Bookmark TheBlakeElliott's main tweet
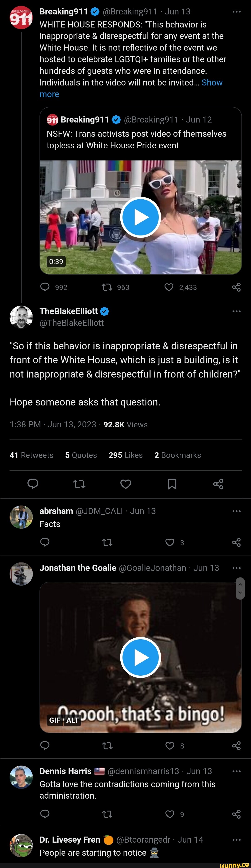This screenshot has width=251, height=868. (172, 484)
